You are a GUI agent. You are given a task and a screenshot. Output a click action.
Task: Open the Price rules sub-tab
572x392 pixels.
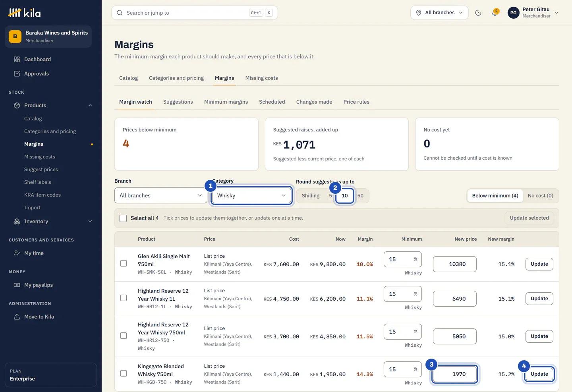coord(356,102)
